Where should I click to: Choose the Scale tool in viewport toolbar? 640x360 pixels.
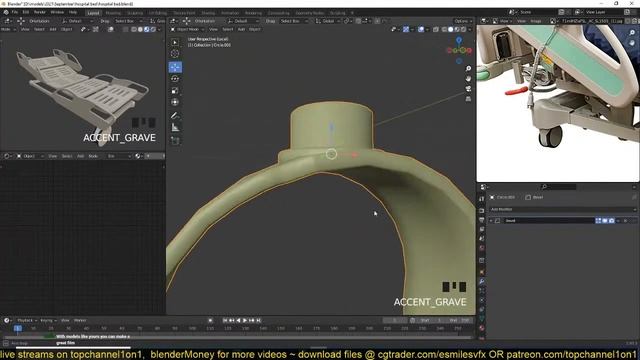175,91
